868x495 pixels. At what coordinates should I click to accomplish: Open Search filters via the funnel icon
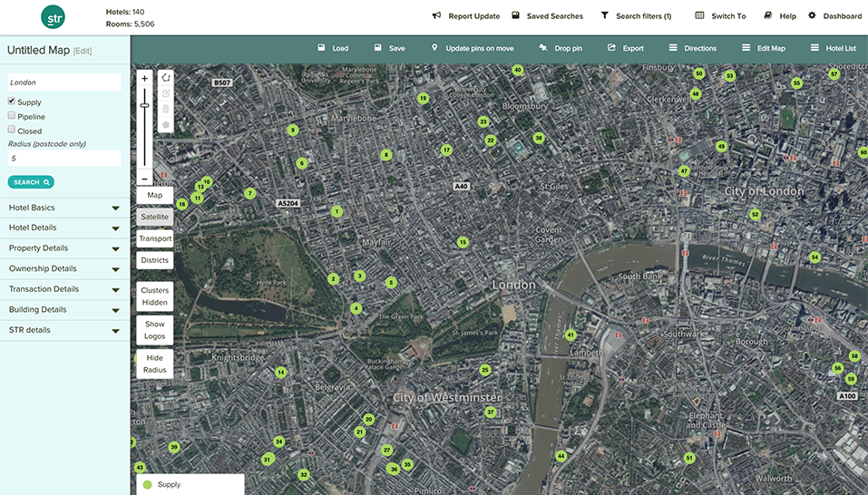[x=604, y=16]
